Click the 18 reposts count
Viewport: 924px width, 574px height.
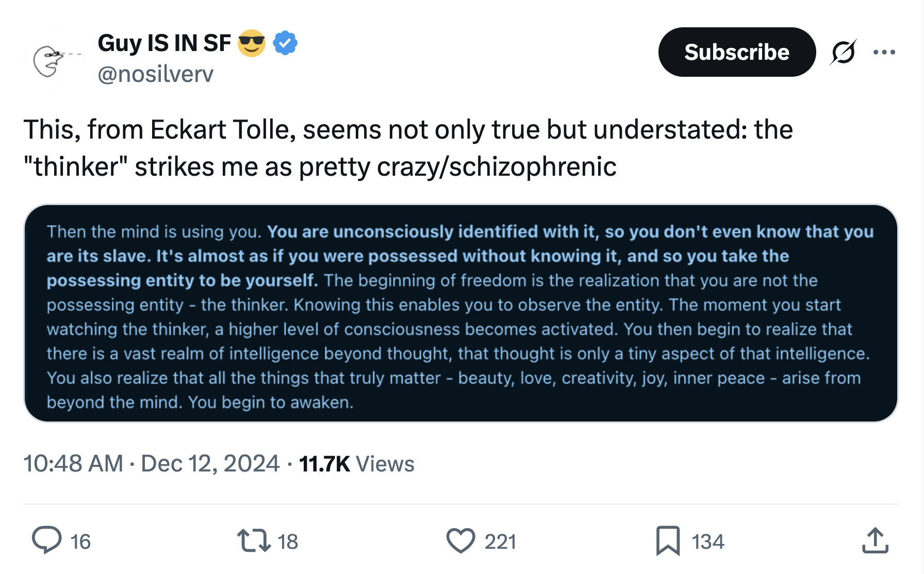288,542
